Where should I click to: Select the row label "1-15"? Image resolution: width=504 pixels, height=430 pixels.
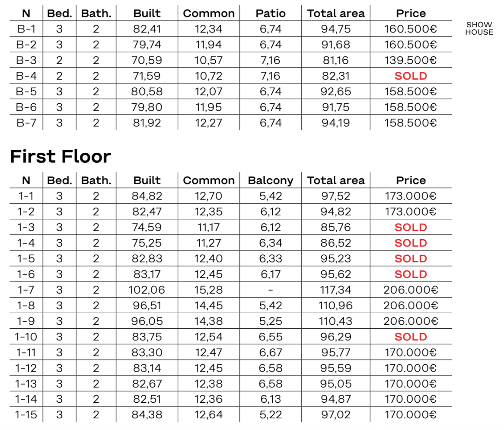(26, 415)
